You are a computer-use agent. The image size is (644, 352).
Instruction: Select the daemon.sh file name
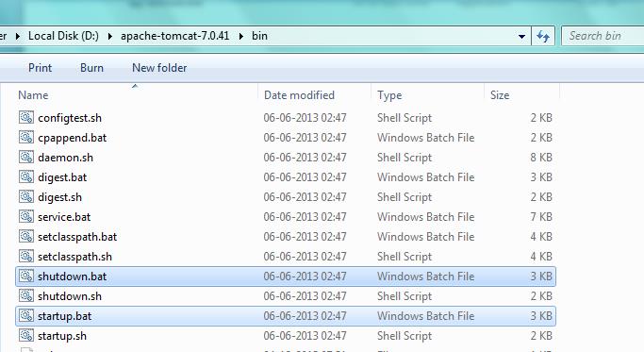(65, 158)
